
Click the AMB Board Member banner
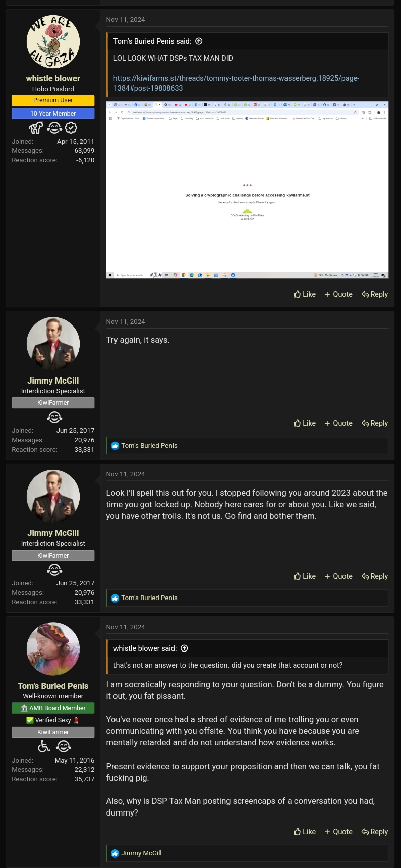coord(53,708)
